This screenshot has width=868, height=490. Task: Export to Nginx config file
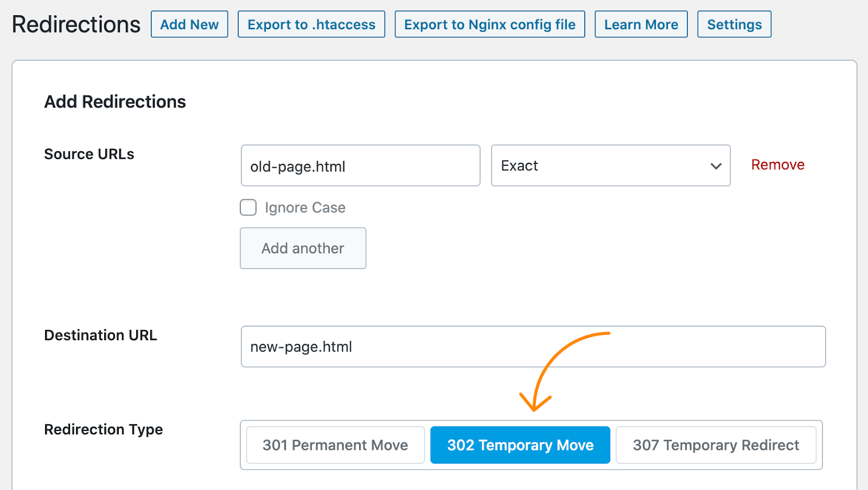tap(489, 24)
